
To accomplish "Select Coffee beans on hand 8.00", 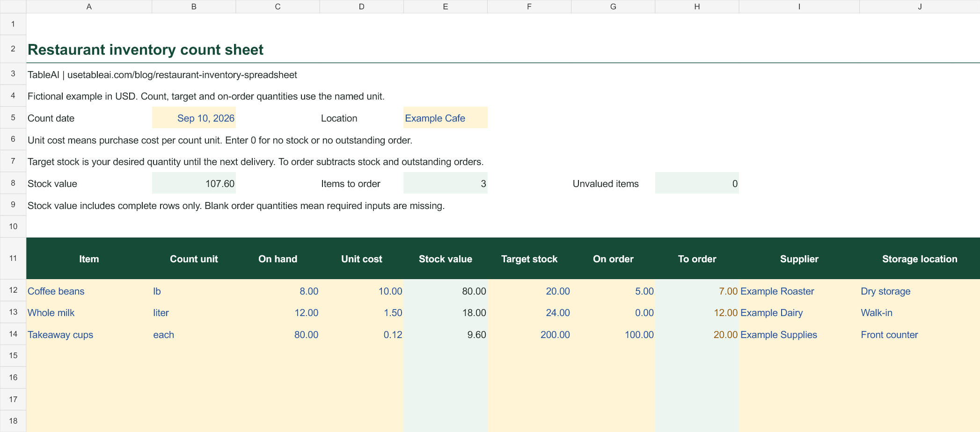I will pos(278,291).
